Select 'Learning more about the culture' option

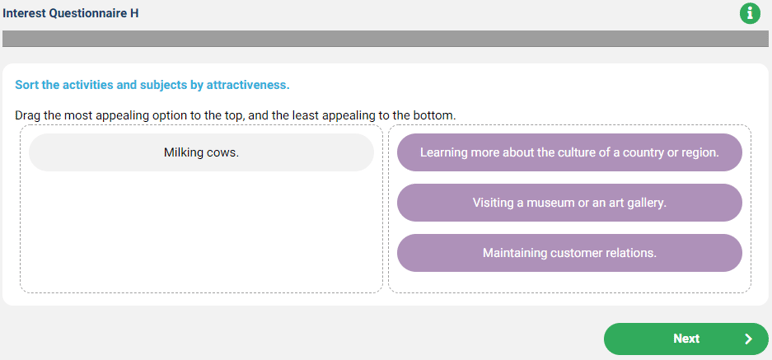[x=570, y=153]
